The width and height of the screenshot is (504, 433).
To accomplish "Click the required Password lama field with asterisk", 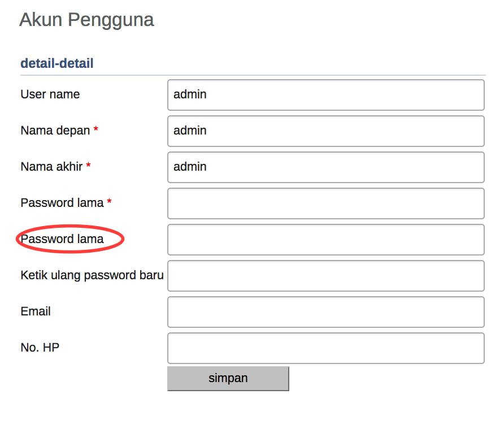I will (x=325, y=203).
